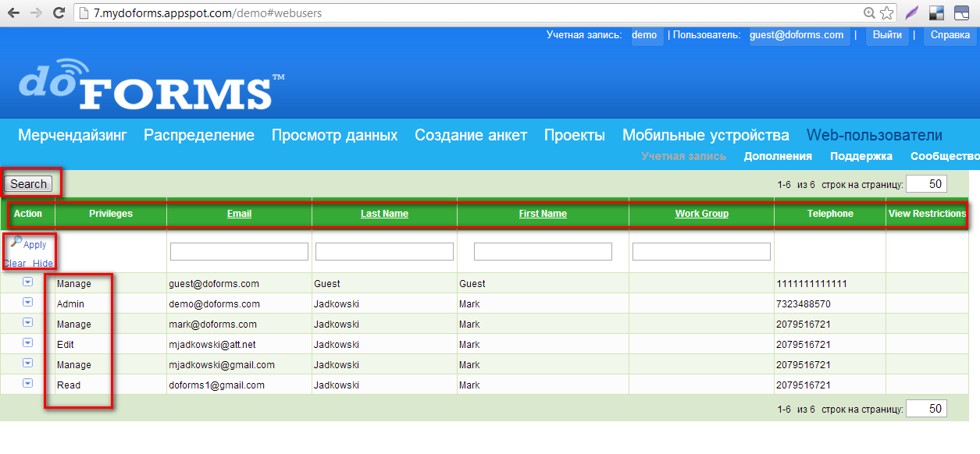Click the top rows-per-page input box

tap(926, 184)
